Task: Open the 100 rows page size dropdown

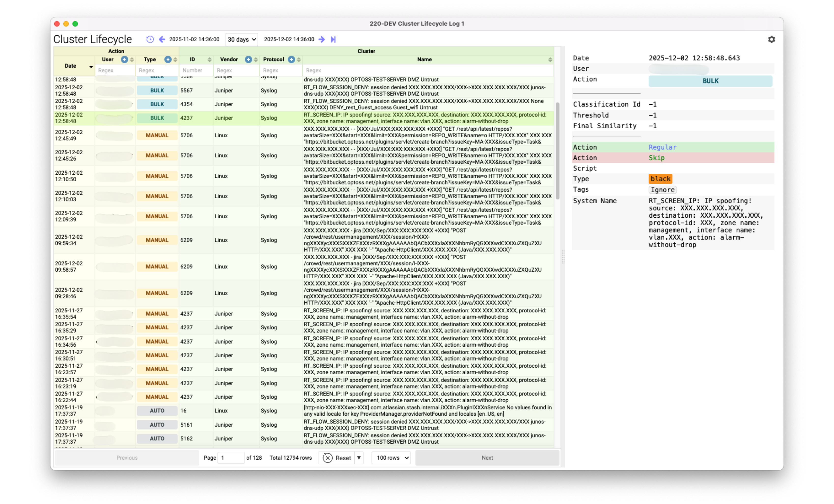Action: point(391,458)
